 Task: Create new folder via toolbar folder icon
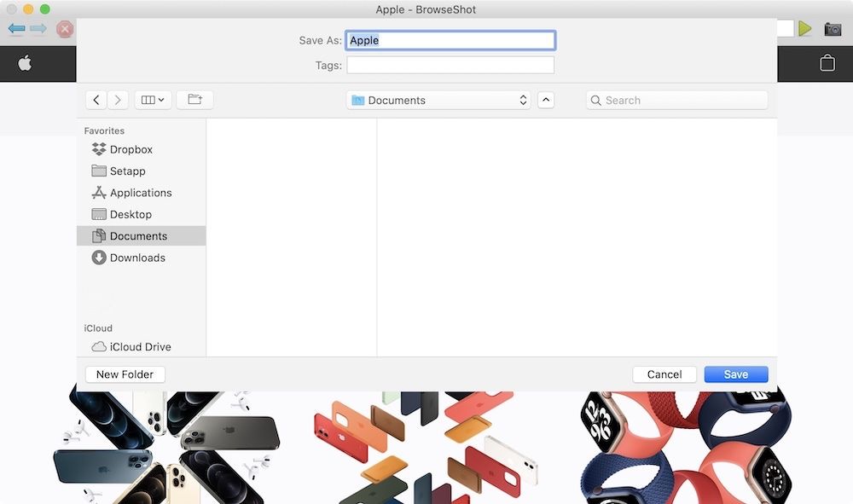(x=194, y=100)
